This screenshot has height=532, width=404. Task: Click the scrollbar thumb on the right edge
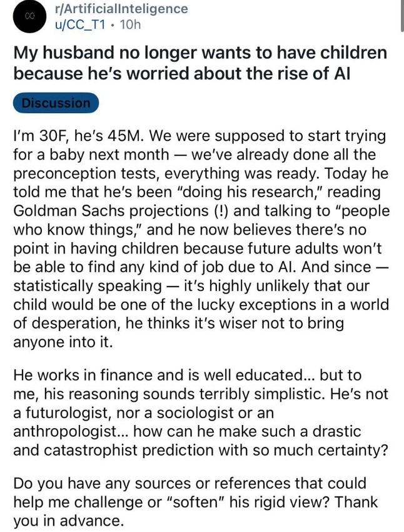[401, 16]
